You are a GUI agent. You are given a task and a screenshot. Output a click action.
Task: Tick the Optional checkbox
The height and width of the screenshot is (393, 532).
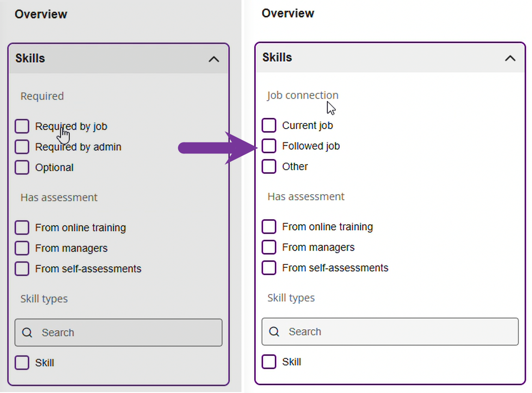(22, 167)
